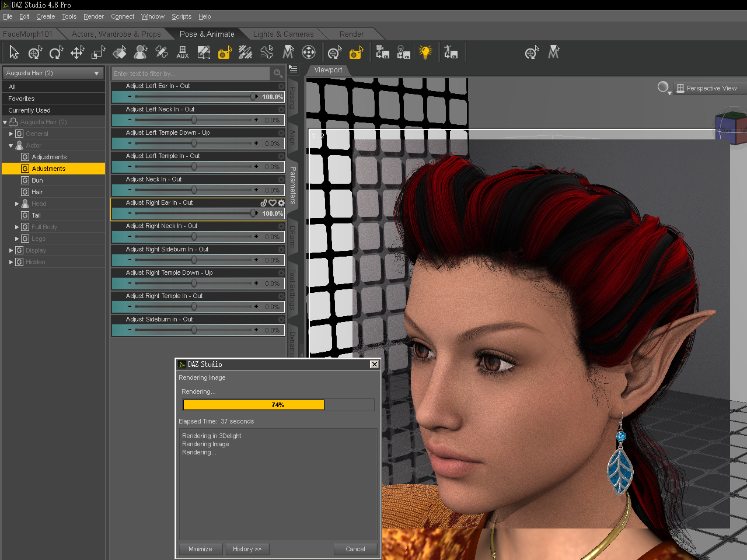Click Cancel in the rendering dialog
This screenshot has width=747, height=560.
[355, 549]
